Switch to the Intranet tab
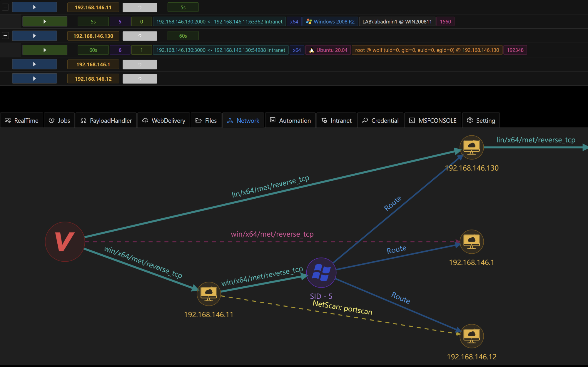This screenshot has width=588, height=367. point(336,120)
